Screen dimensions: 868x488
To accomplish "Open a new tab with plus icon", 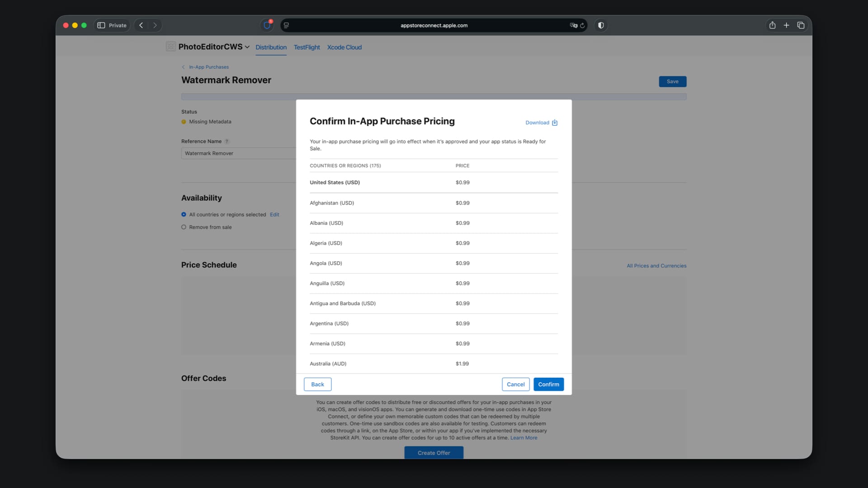I will tap(786, 25).
